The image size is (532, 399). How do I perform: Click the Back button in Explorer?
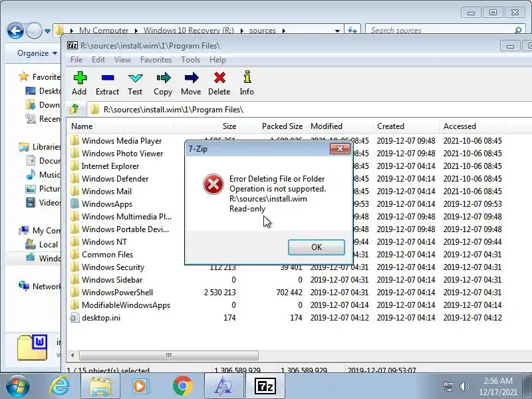coord(15,31)
